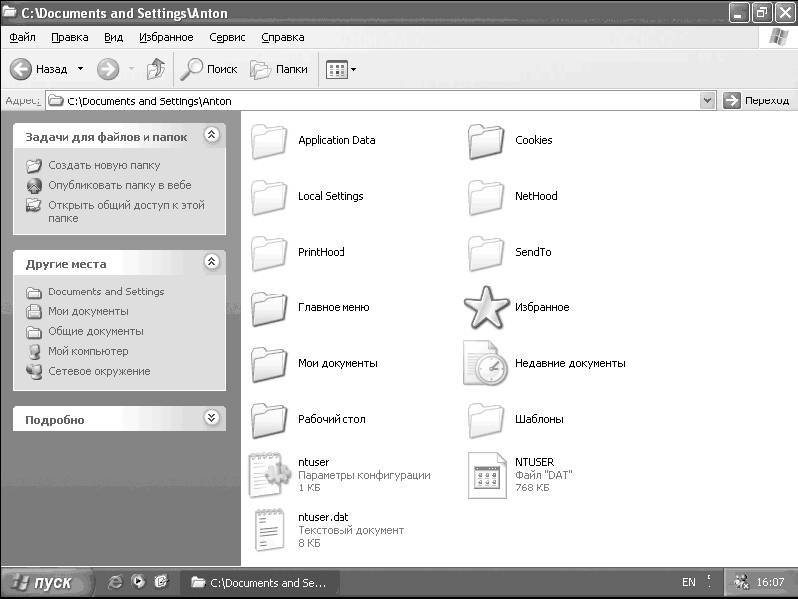The width and height of the screenshot is (798, 599).
Task: Click the third Quick Launch icon
Action: (161, 582)
